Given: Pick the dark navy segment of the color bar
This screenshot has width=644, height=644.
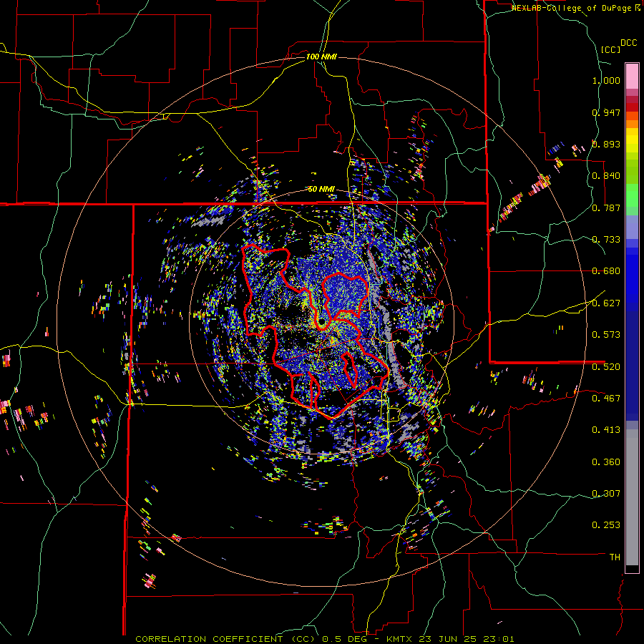Looking at the screenshot, I should tap(632, 366).
